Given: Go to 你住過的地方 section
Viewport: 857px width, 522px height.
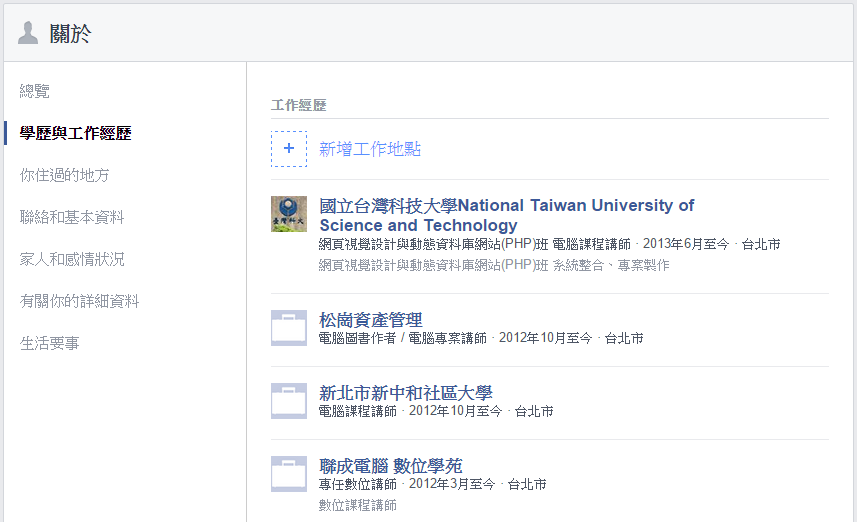Looking at the screenshot, I should click(x=64, y=175).
